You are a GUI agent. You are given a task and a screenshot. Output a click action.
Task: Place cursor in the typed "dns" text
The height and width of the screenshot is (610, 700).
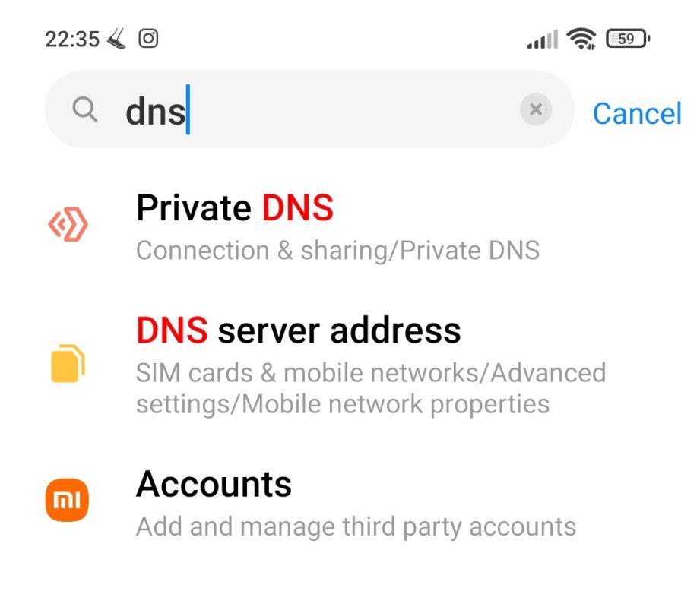coord(155,112)
